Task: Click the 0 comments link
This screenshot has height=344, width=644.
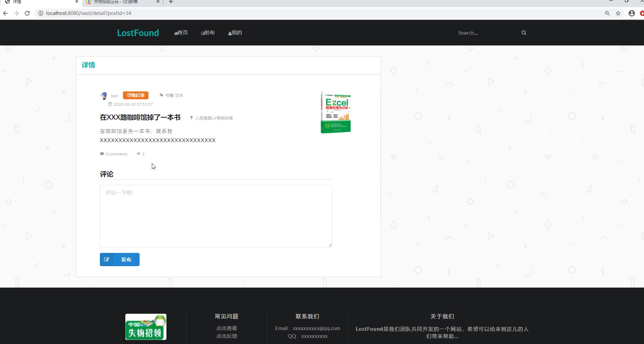Action: click(x=117, y=154)
